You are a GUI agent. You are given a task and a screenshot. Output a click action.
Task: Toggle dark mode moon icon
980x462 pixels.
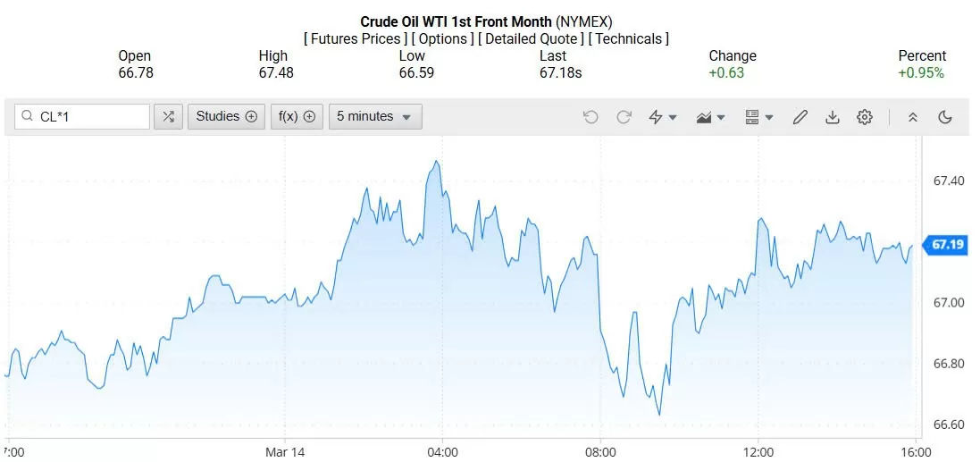[945, 117]
